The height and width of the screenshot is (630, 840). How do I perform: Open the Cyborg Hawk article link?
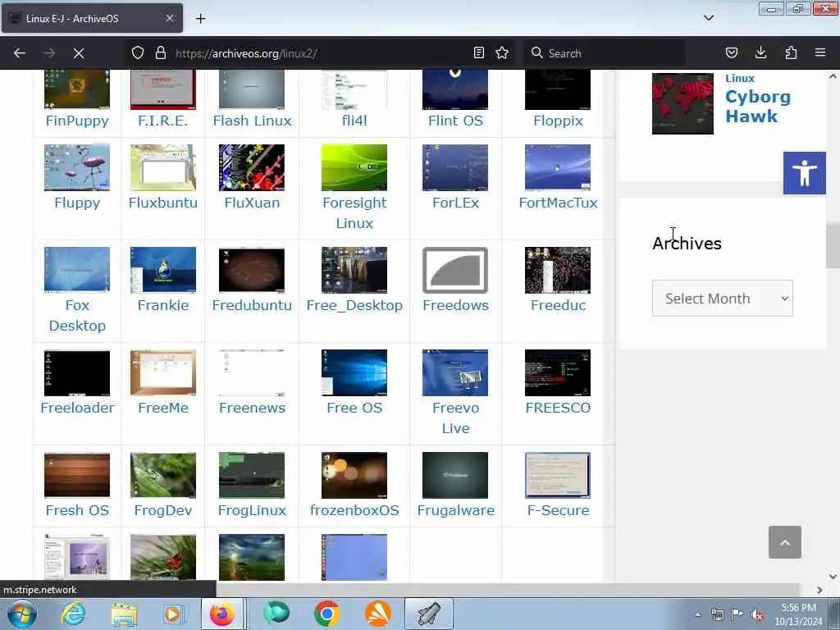(757, 106)
